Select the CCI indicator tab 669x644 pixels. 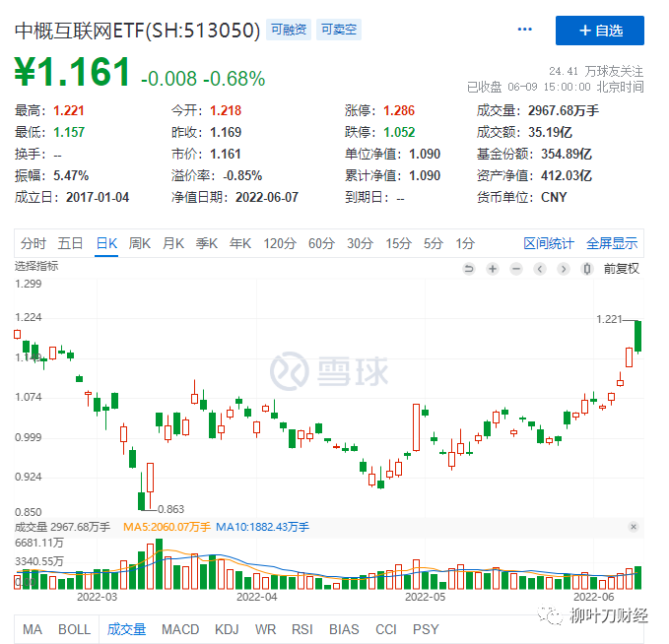(385, 629)
